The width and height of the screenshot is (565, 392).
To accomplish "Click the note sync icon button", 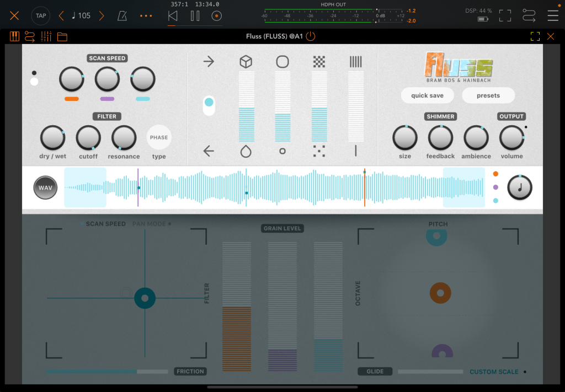I will tap(519, 187).
